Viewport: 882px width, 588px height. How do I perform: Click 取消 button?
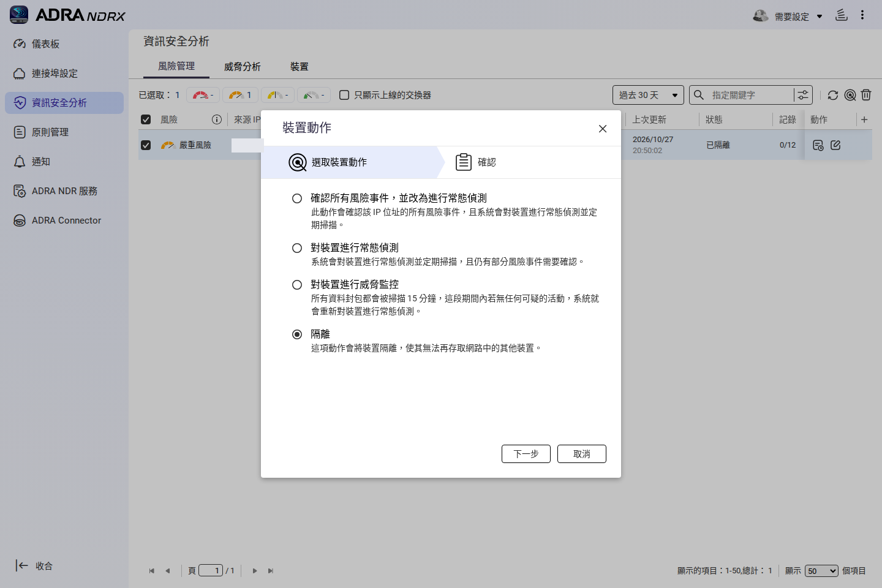click(x=582, y=454)
